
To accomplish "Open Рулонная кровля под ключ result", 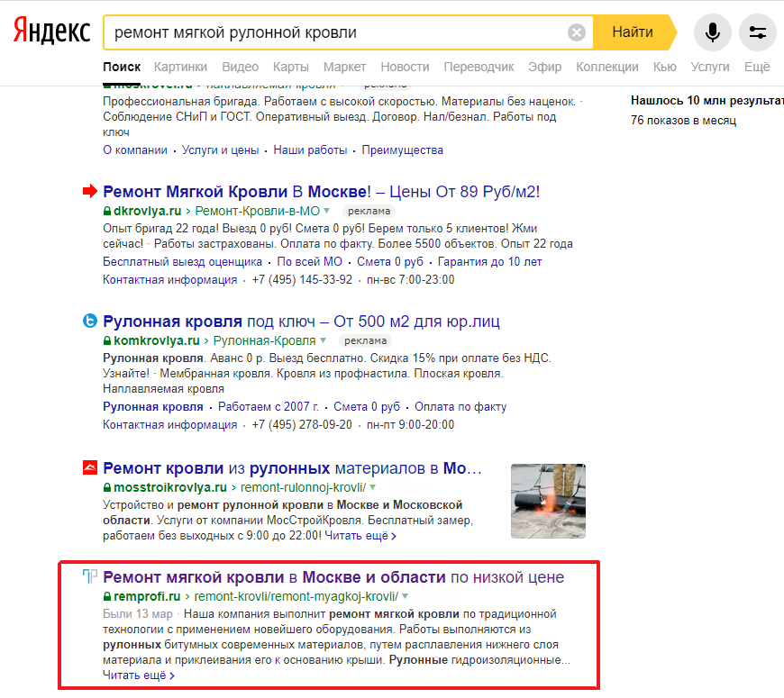I will 302,322.
